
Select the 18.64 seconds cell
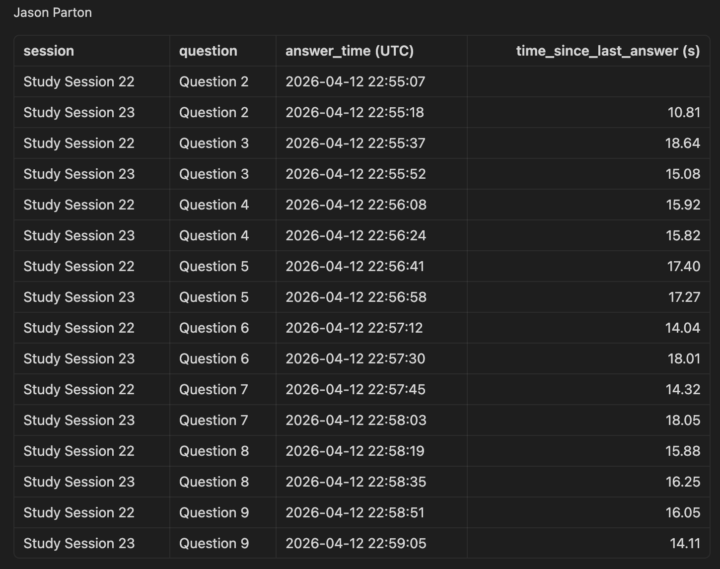683,143
